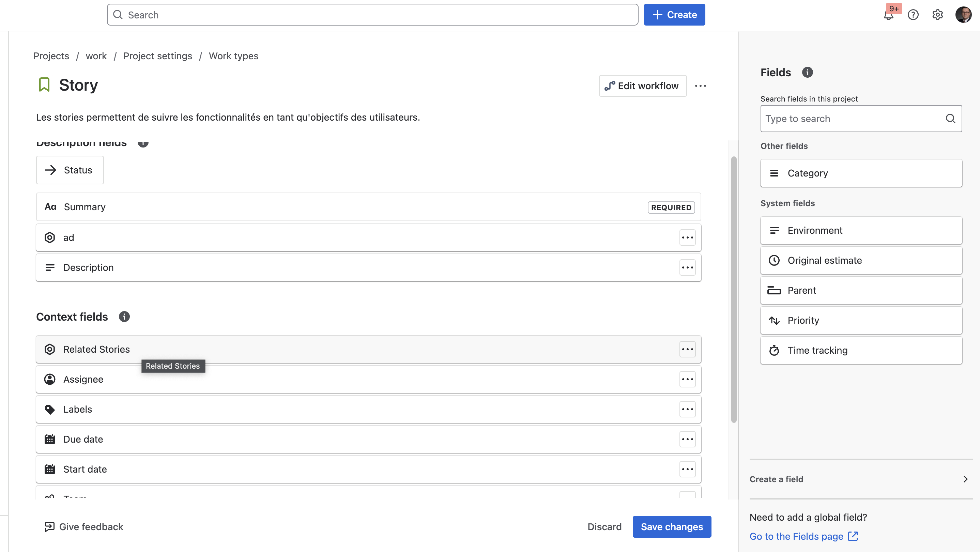Image resolution: width=980 pixels, height=552 pixels.
Task: Click the search magnifier in Fields panel
Action: pos(950,119)
